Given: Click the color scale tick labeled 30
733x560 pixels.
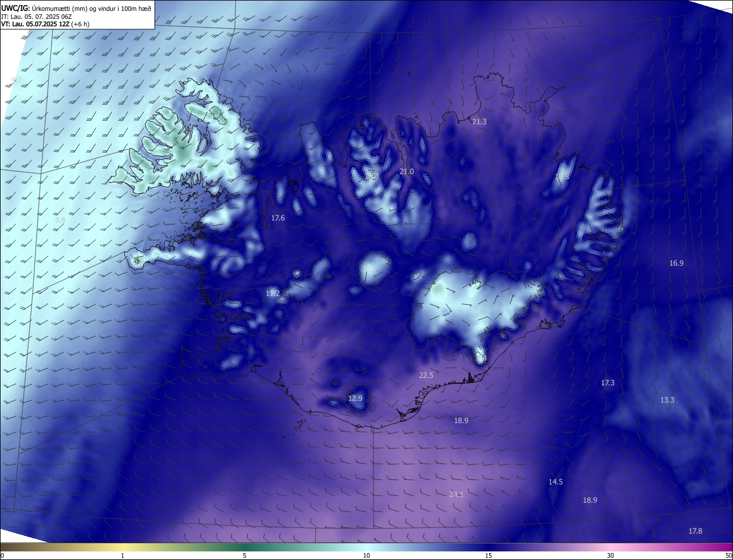Looking at the screenshot, I should tap(610, 556).
